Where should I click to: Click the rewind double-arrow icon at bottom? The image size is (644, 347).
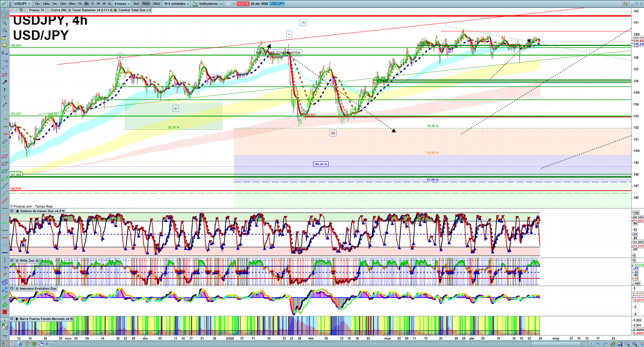47,344
